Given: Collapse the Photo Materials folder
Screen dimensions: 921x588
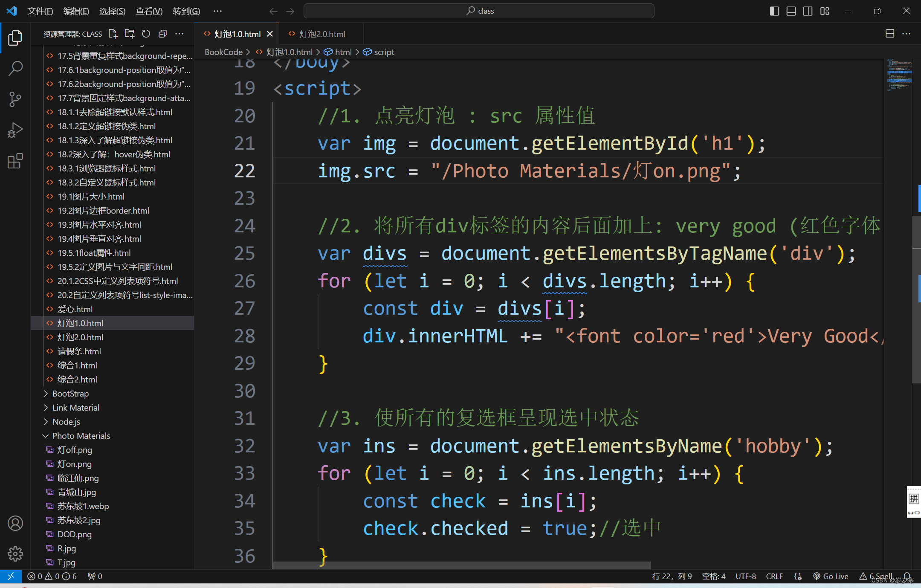Looking at the screenshot, I should [81, 436].
